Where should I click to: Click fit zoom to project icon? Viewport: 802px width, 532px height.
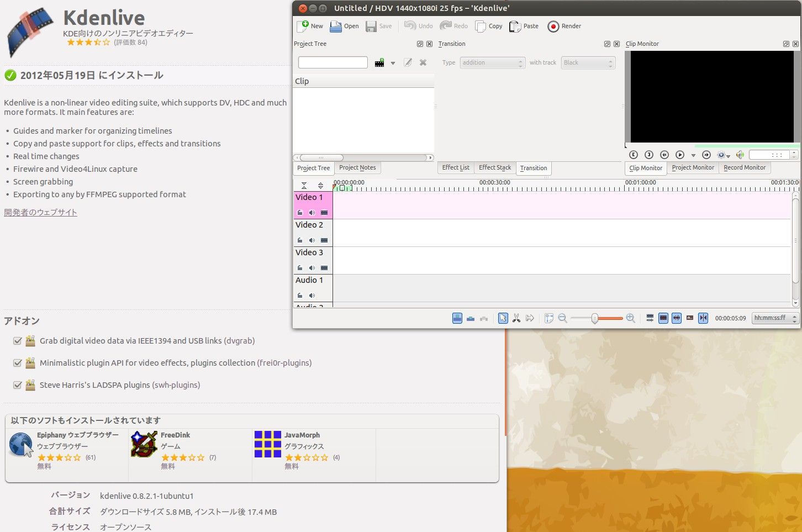tap(549, 318)
